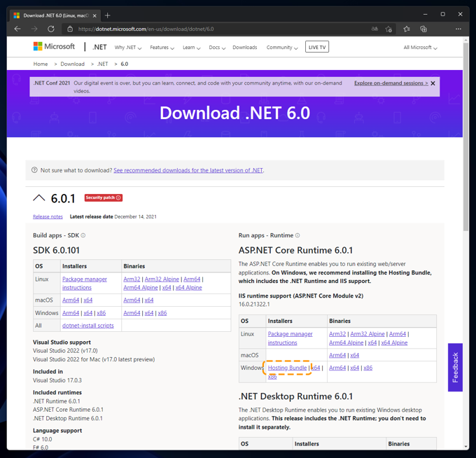Screen dimensions: 476x458
Task: Click the info icon beside Run apps - Runtime
Action: 297,235
